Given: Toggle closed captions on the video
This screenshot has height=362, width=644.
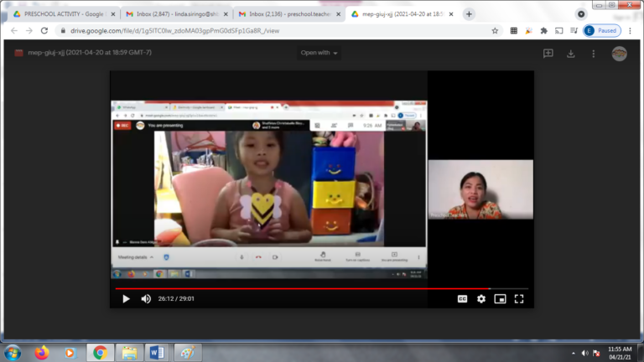Looking at the screenshot, I should pos(462,298).
